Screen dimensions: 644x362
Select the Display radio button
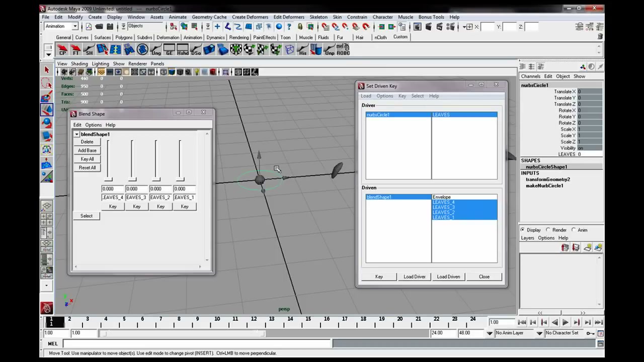523,230
